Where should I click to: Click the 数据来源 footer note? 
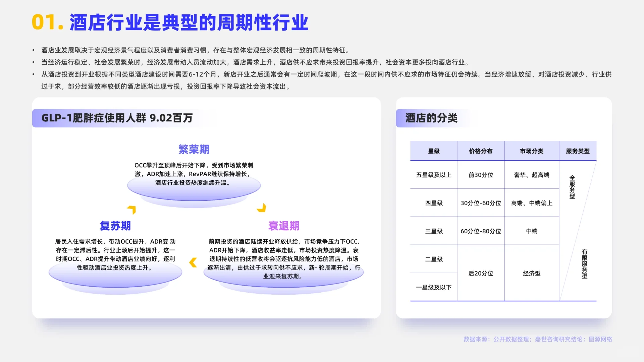click(x=538, y=339)
